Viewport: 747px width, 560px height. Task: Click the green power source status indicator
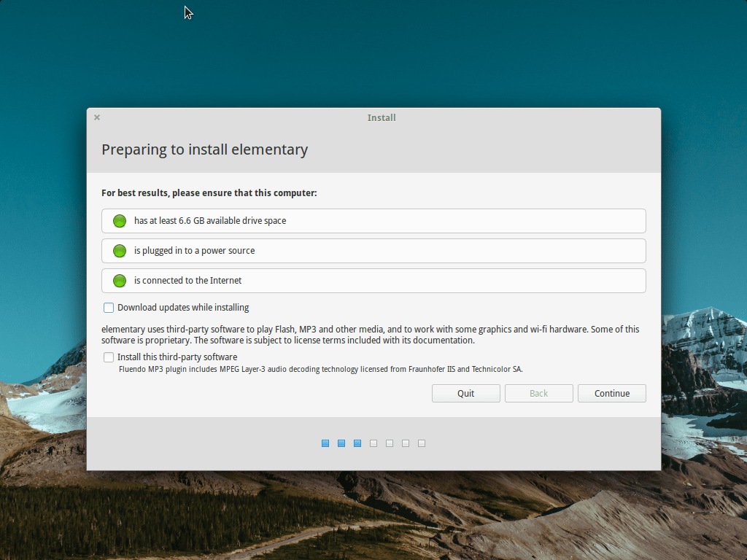(x=119, y=251)
